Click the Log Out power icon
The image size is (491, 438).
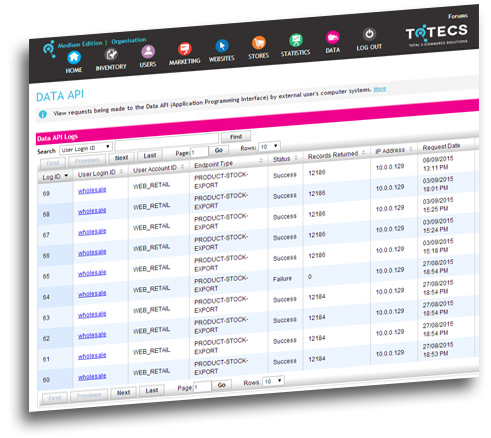tap(369, 34)
